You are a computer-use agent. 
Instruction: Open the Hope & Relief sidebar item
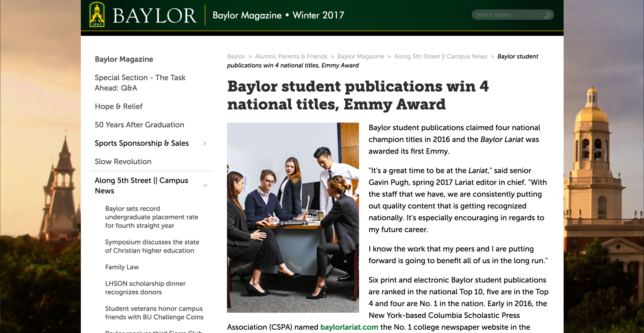coord(118,106)
